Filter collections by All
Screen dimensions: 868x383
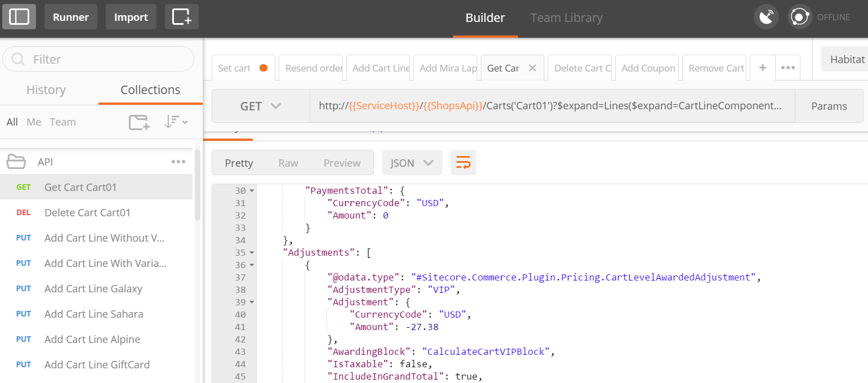click(x=12, y=122)
